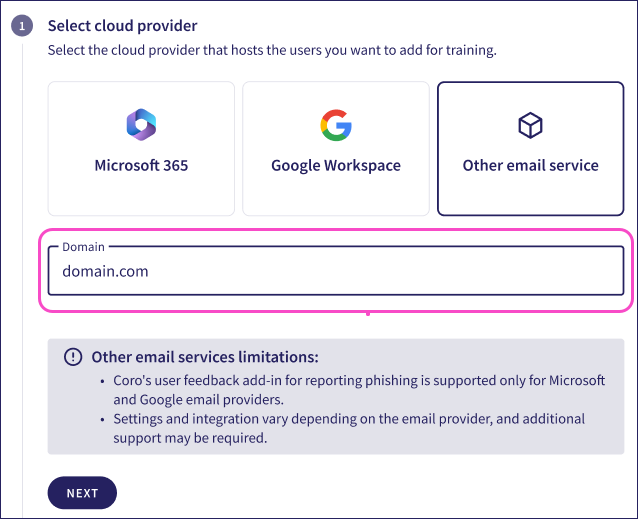Select the Microsoft 365 provider card
Viewport: 638px width, 519px height.
(x=141, y=149)
